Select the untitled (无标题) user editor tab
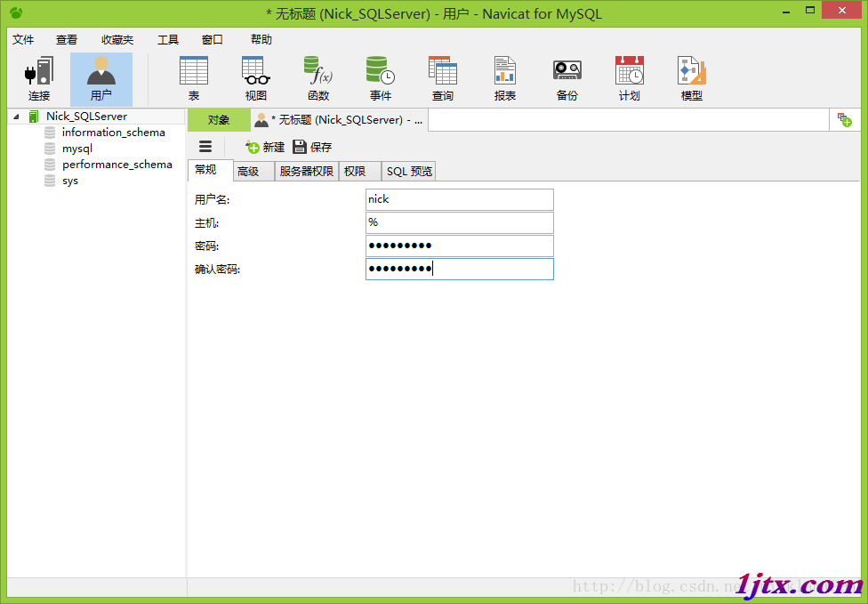 pyautogui.click(x=340, y=119)
